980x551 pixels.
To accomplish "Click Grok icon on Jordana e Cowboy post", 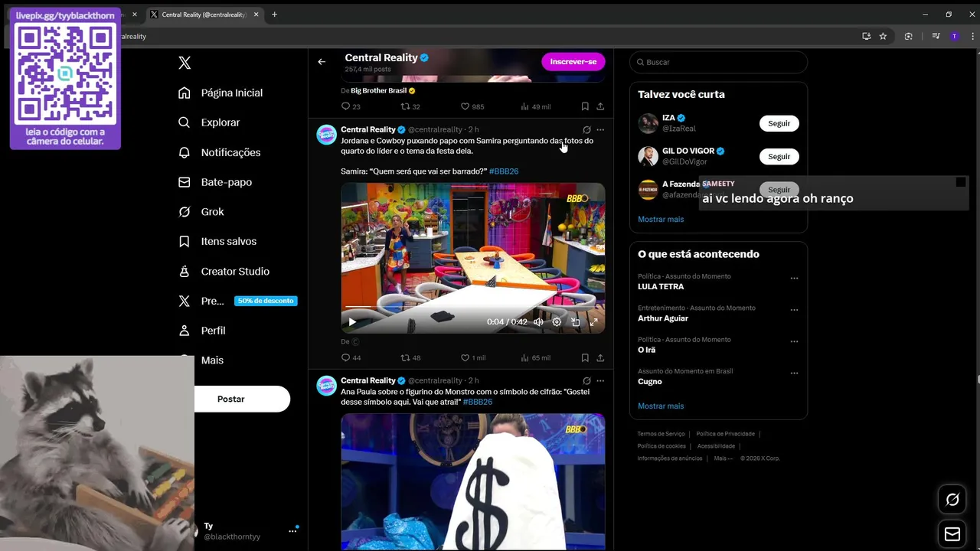I will point(586,129).
